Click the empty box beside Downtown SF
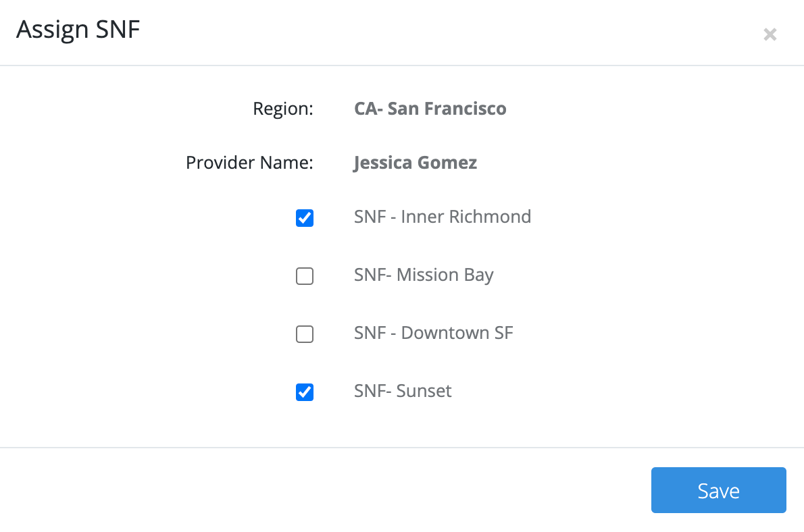804x532 pixels. [x=305, y=334]
